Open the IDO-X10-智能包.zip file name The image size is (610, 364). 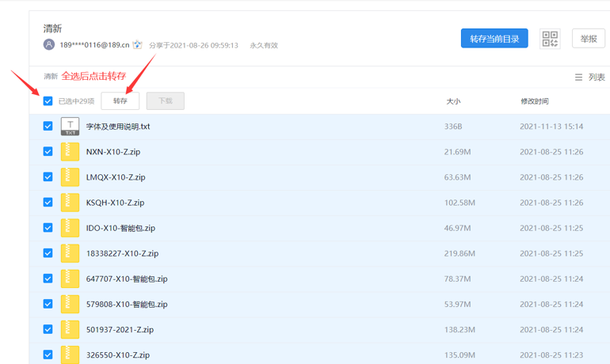point(120,228)
